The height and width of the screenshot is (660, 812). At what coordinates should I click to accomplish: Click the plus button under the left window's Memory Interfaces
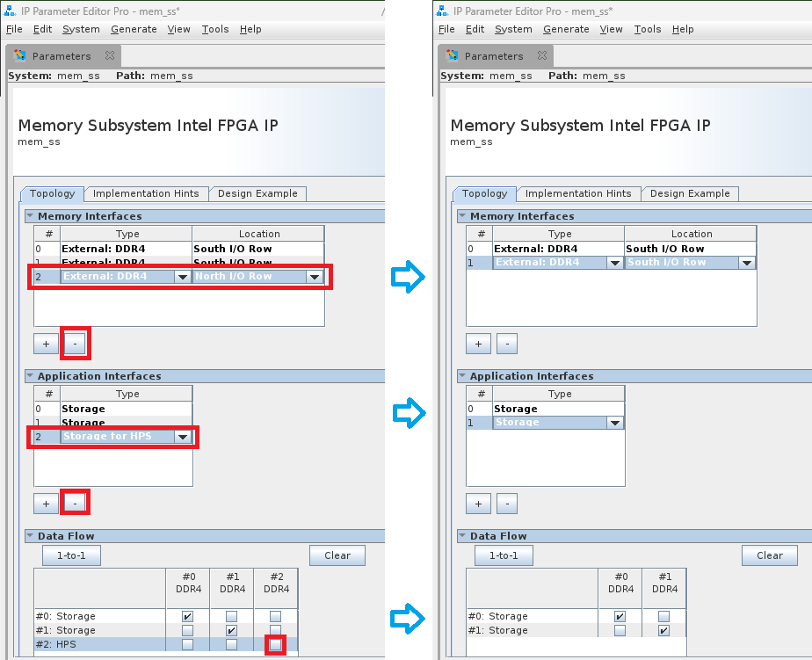pos(46,344)
